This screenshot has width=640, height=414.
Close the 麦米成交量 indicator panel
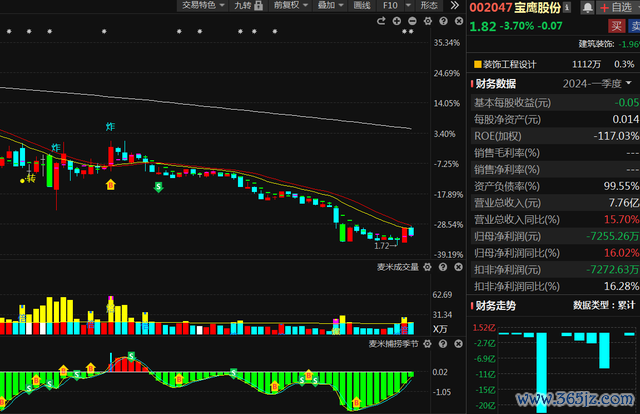(458, 267)
